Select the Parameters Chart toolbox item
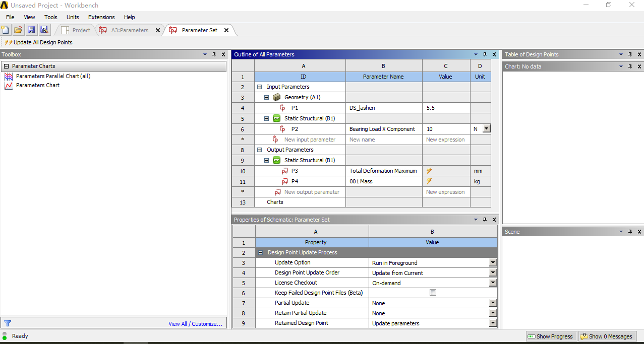Viewport: 644px width, 344px height. [x=37, y=85]
